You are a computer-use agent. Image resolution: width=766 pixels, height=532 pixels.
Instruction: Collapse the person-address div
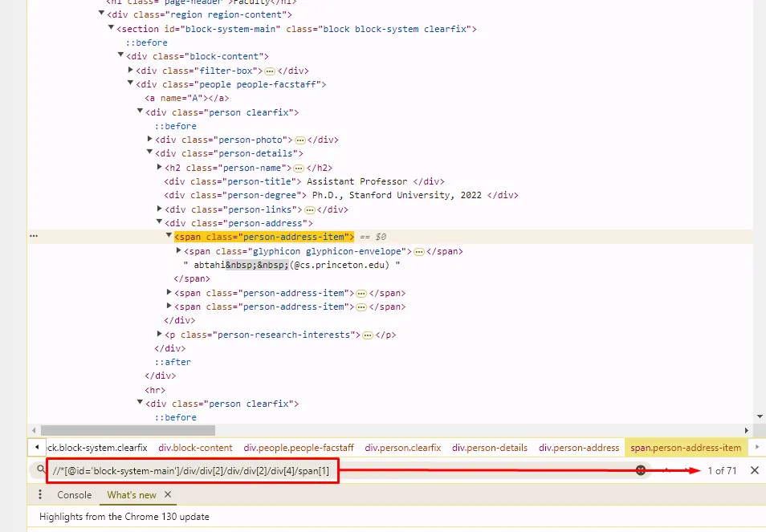point(159,223)
